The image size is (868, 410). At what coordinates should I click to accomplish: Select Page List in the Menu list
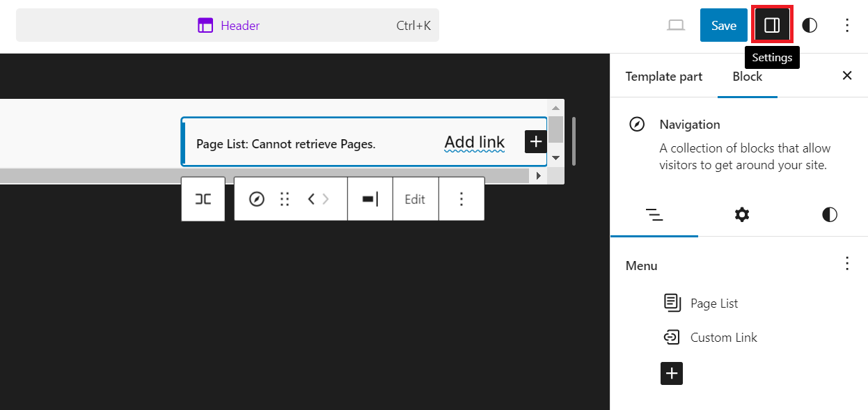click(713, 303)
